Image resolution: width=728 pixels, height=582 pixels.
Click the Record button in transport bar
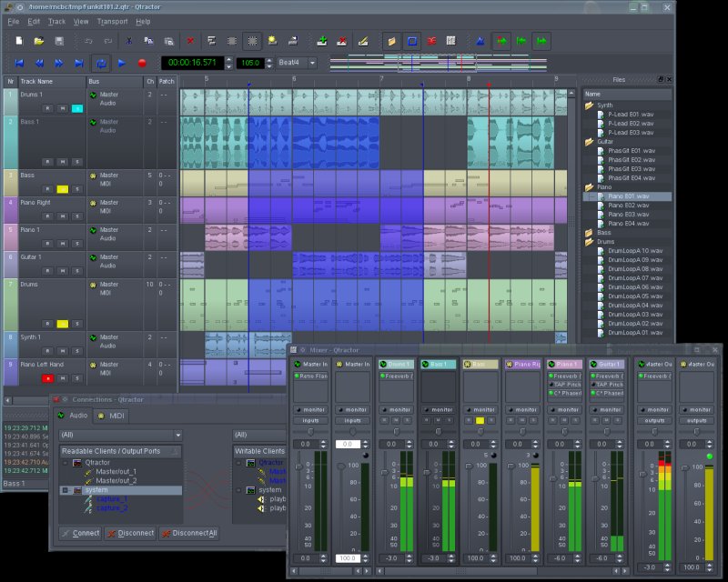coord(142,63)
